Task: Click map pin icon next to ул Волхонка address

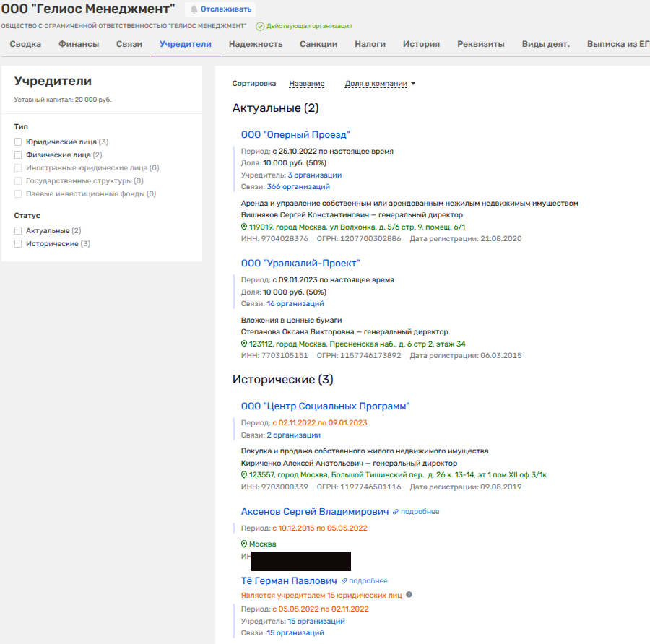Action: tap(244, 227)
